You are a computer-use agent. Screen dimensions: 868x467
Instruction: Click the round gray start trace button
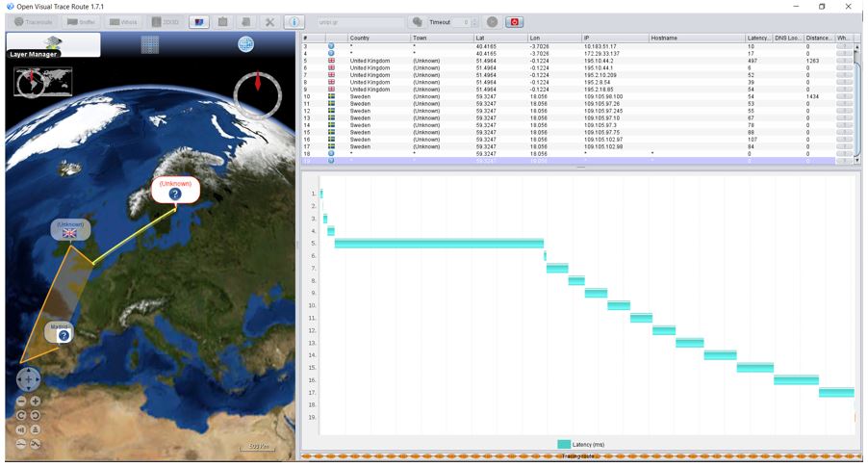click(x=492, y=22)
